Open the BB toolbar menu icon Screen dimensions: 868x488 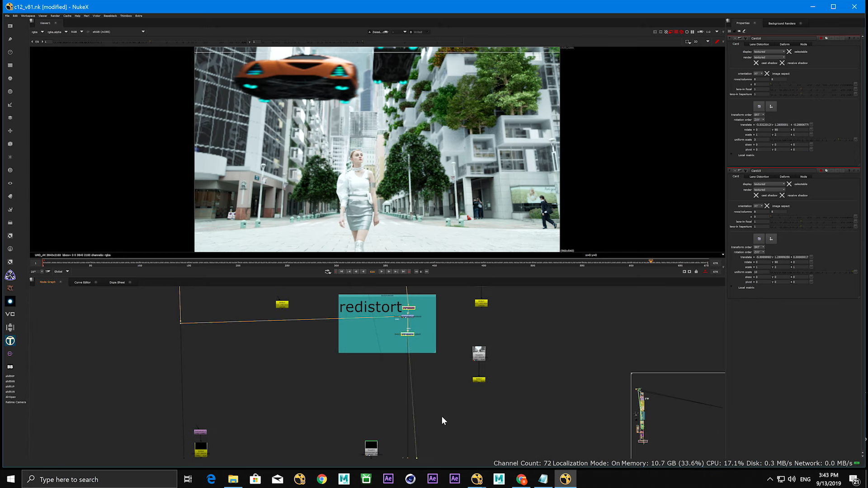pyautogui.click(x=10, y=367)
